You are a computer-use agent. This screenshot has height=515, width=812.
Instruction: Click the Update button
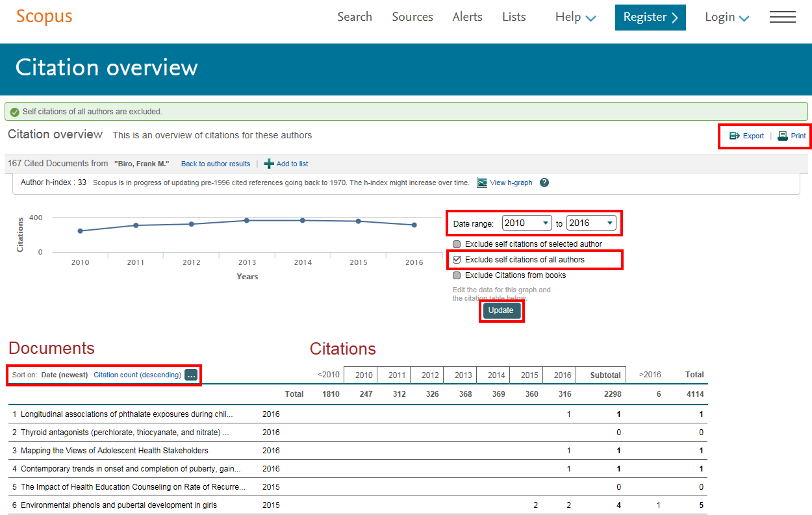pyautogui.click(x=501, y=310)
